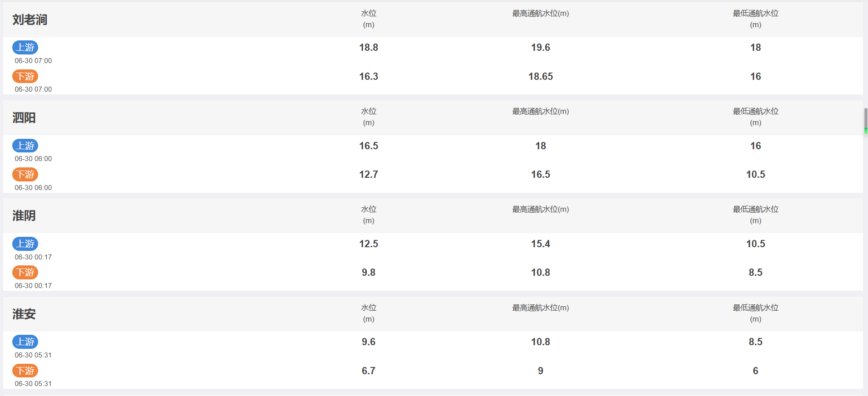Click the 刘老涧 最高通航水位(m) column header
The height and width of the screenshot is (396, 868).
541,14
